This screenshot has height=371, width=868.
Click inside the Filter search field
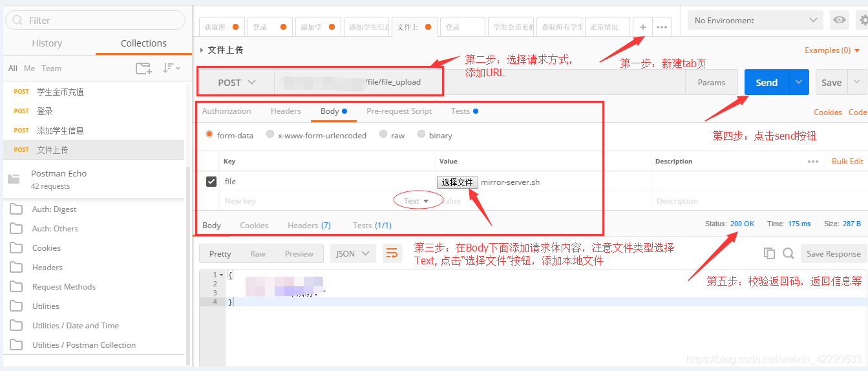coord(96,20)
